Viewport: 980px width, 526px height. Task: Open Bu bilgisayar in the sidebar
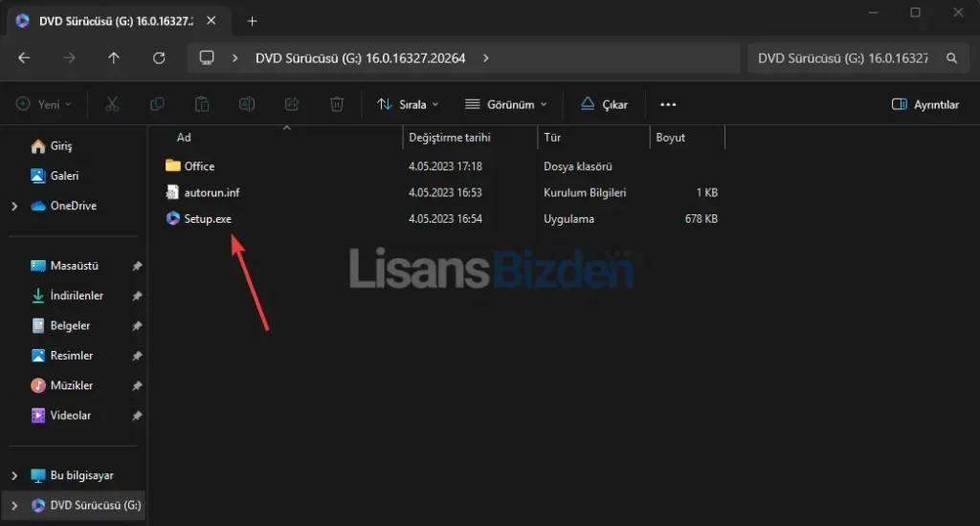click(x=73, y=475)
